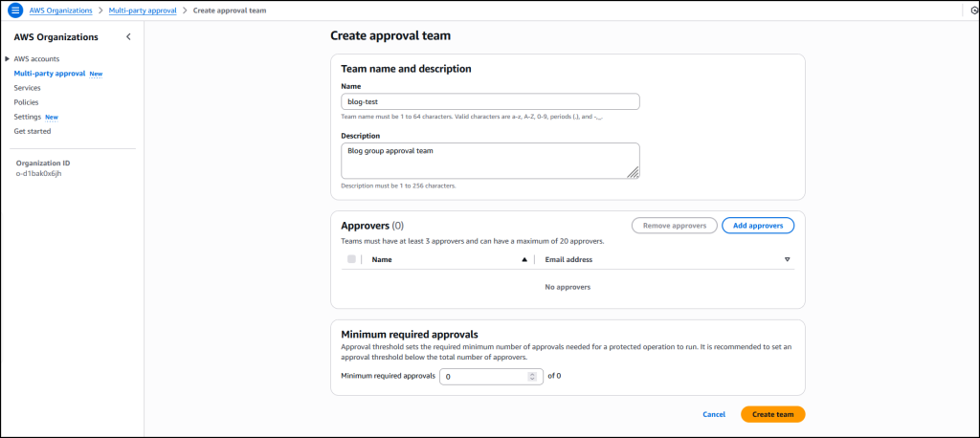Select Policies in the sidebar navigation
This screenshot has height=438, width=980.
tap(26, 102)
